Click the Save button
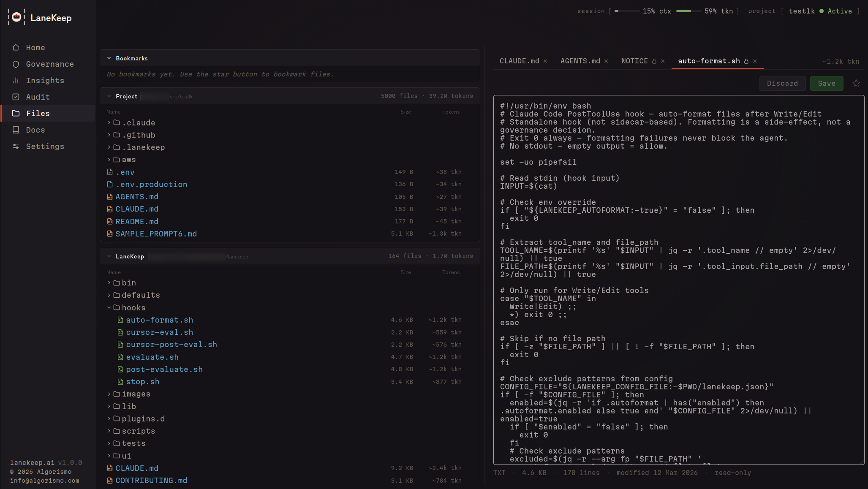 pos(826,83)
